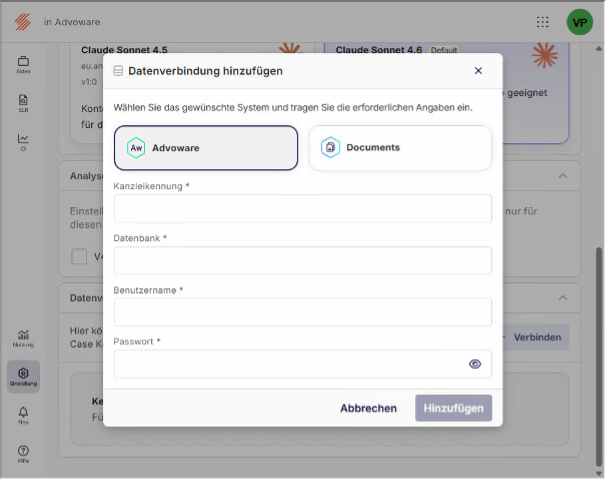Select the Advoware system option
The height and width of the screenshot is (480, 606).
pyautogui.click(x=206, y=148)
